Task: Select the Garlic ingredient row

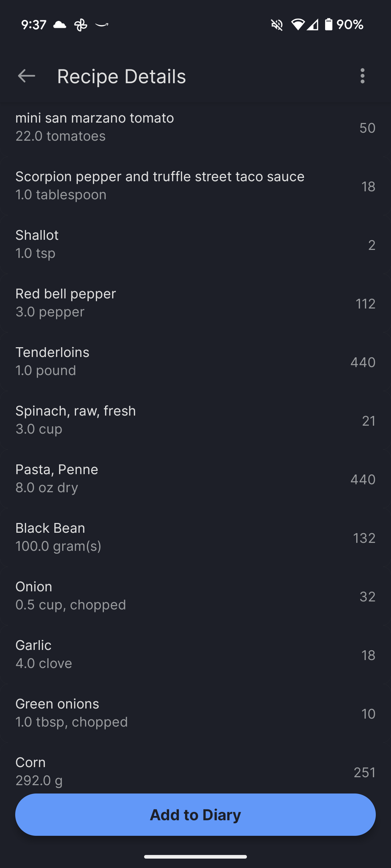Action: [195, 654]
